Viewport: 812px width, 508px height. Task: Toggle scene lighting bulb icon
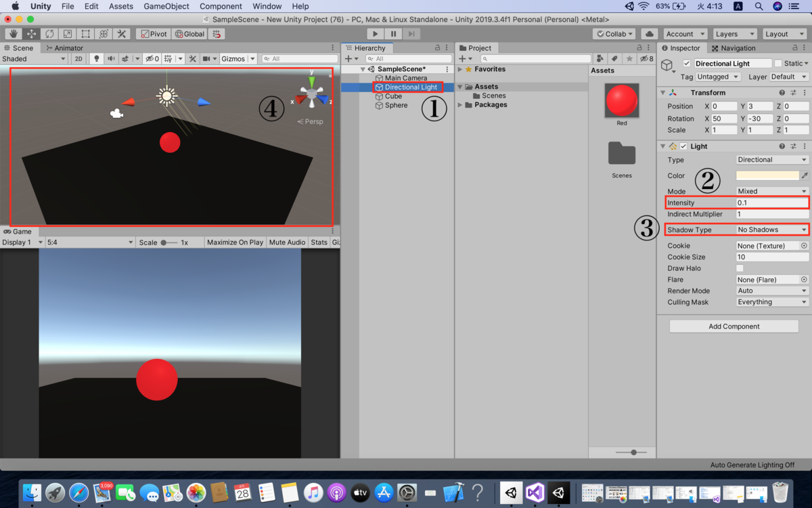pyautogui.click(x=97, y=59)
